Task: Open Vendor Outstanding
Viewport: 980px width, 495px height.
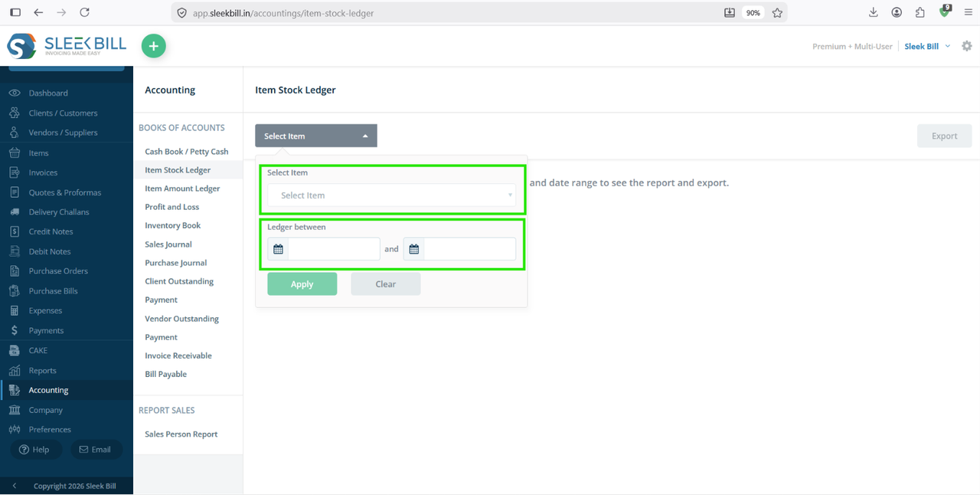Action: 182,319
